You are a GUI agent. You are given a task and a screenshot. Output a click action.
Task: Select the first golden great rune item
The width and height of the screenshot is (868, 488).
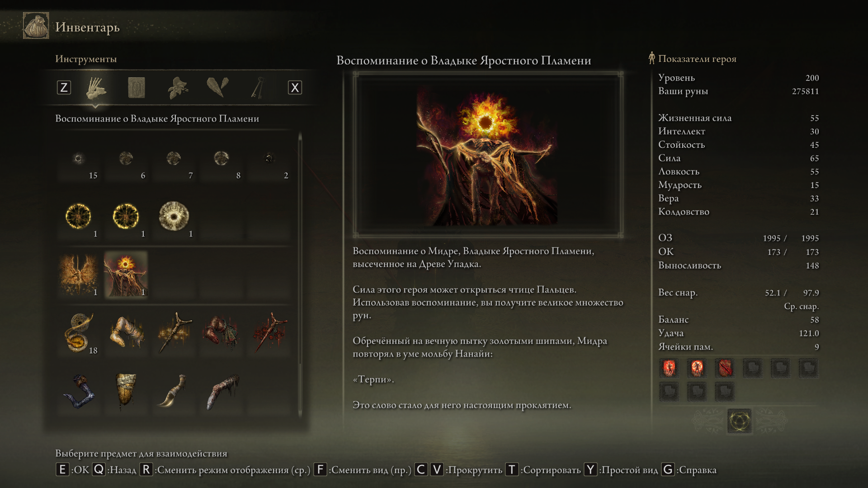(79, 216)
